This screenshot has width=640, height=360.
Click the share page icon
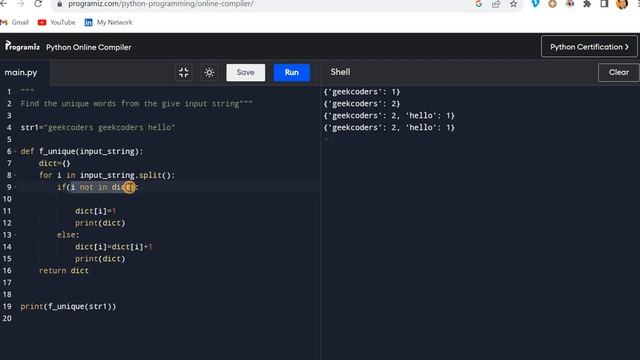point(496,4)
